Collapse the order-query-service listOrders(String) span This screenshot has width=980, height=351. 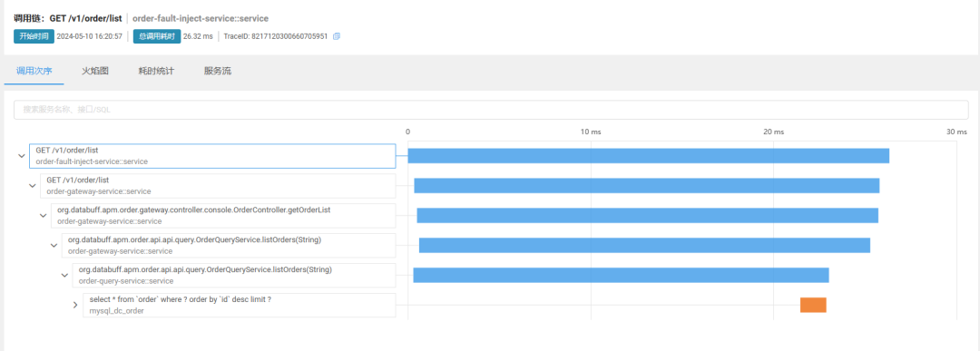click(x=64, y=276)
